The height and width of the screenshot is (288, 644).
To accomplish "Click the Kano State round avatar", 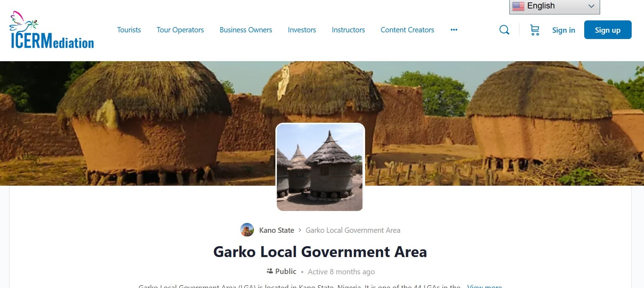I will (247, 230).
